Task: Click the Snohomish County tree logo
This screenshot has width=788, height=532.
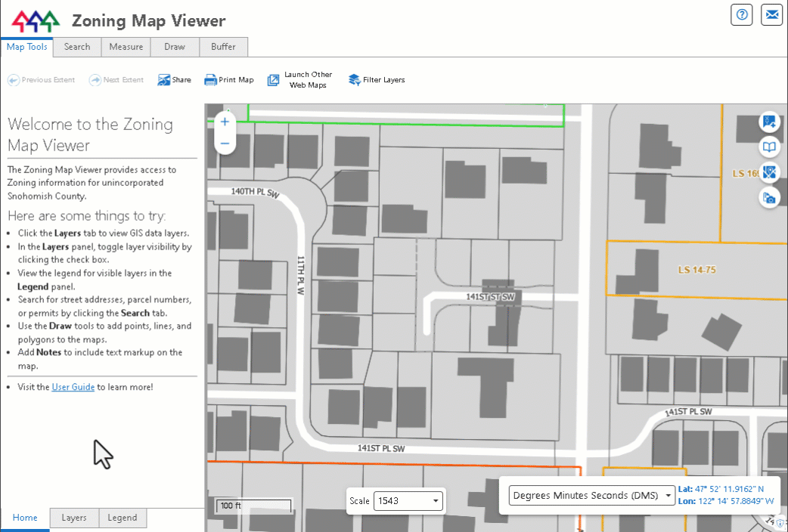Action: pyautogui.click(x=36, y=21)
